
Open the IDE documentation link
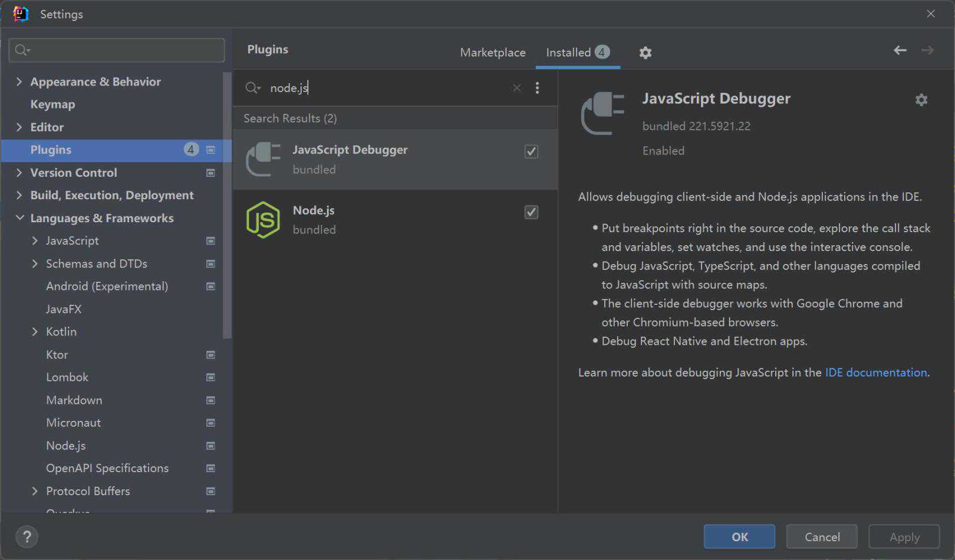point(875,373)
